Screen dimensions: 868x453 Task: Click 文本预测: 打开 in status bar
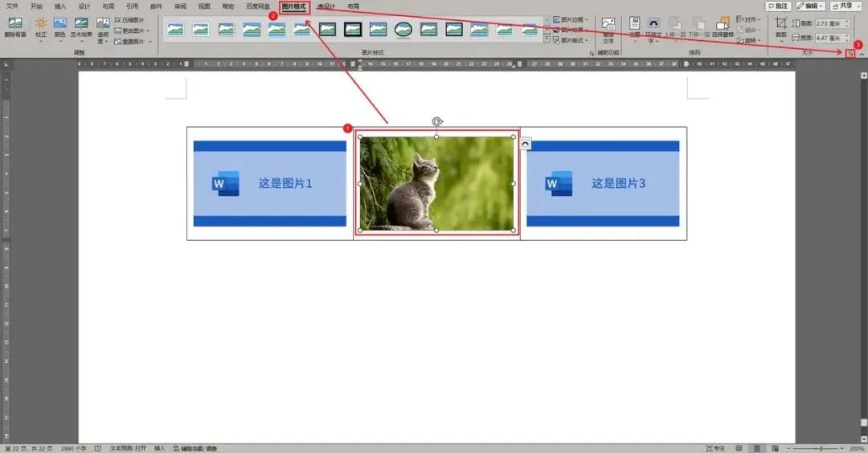(x=128, y=448)
